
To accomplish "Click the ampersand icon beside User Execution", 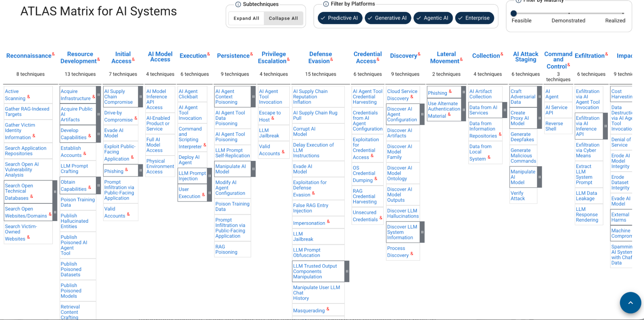I will [203, 195].
